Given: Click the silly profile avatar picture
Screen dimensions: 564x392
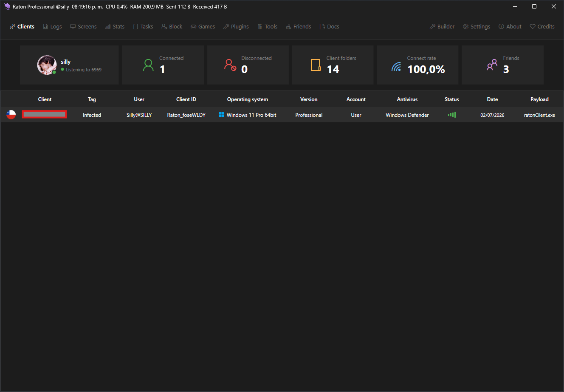Looking at the screenshot, I should 47,65.
